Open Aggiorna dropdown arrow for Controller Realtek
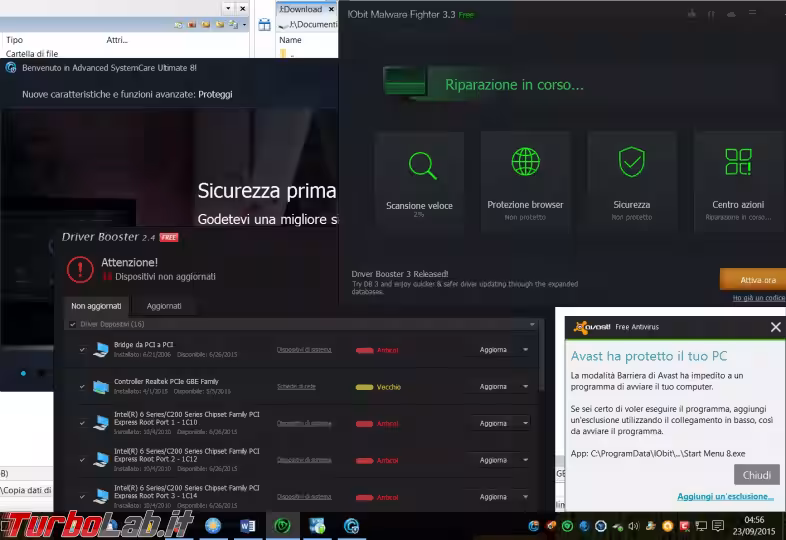786x540 pixels. coord(526,387)
